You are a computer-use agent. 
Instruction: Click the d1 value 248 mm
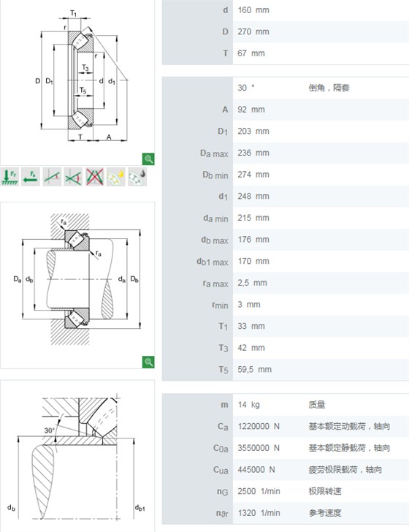click(x=253, y=197)
